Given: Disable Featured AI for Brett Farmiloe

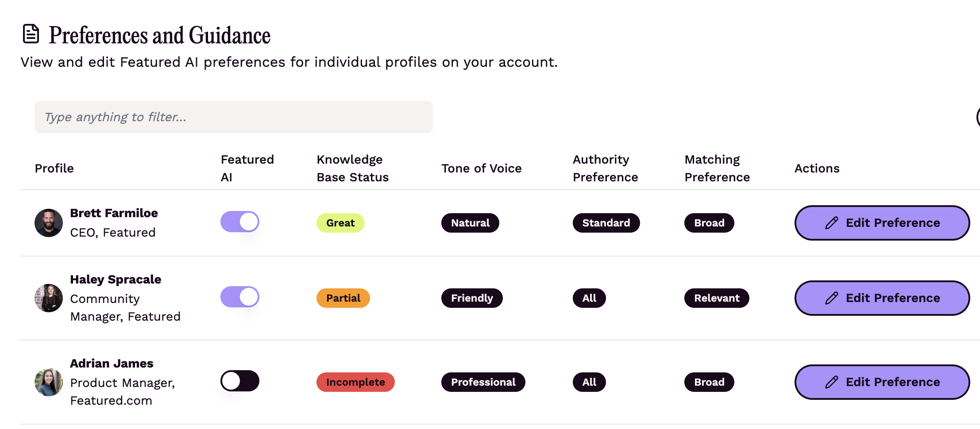Looking at the screenshot, I should coord(239,222).
